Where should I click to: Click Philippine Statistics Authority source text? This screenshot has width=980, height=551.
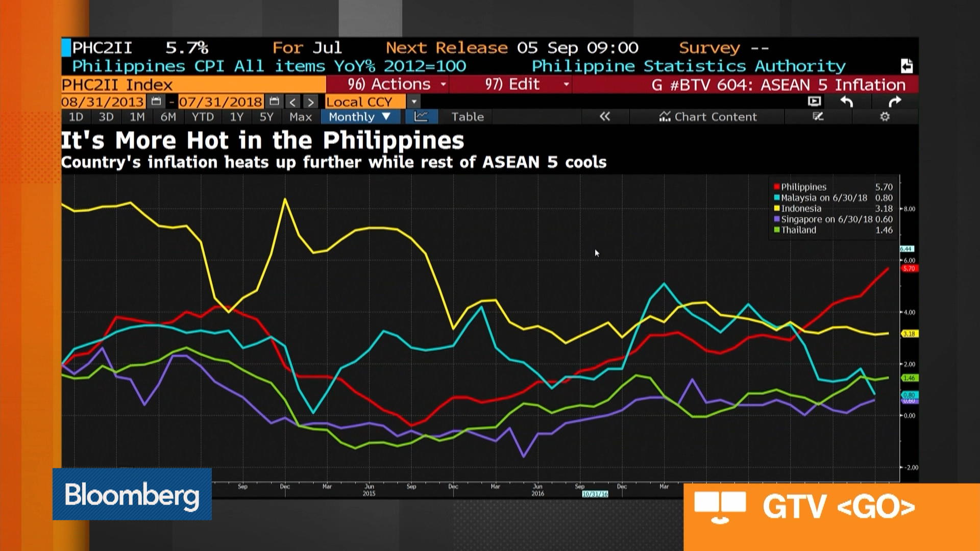tap(689, 66)
